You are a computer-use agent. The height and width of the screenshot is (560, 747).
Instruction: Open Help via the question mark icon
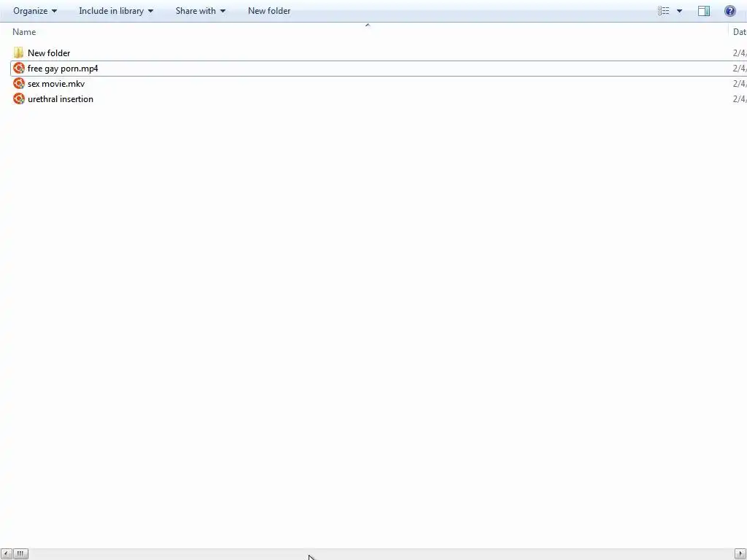coord(729,11)
